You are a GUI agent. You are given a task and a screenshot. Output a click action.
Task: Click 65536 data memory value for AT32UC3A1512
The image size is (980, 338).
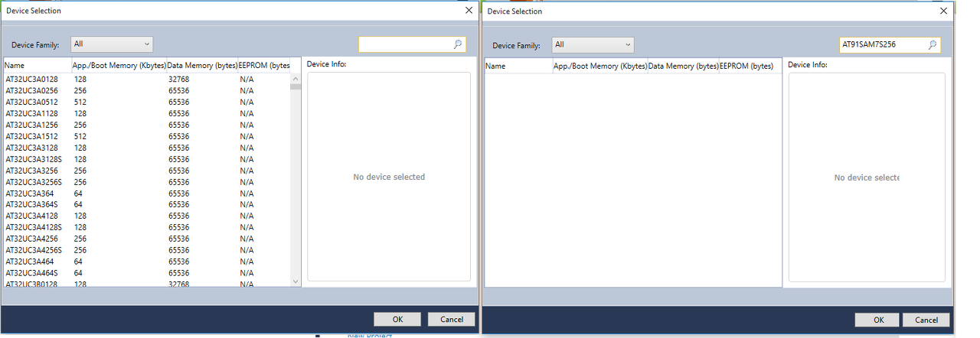pyautogui.click(x=179, y=136)
